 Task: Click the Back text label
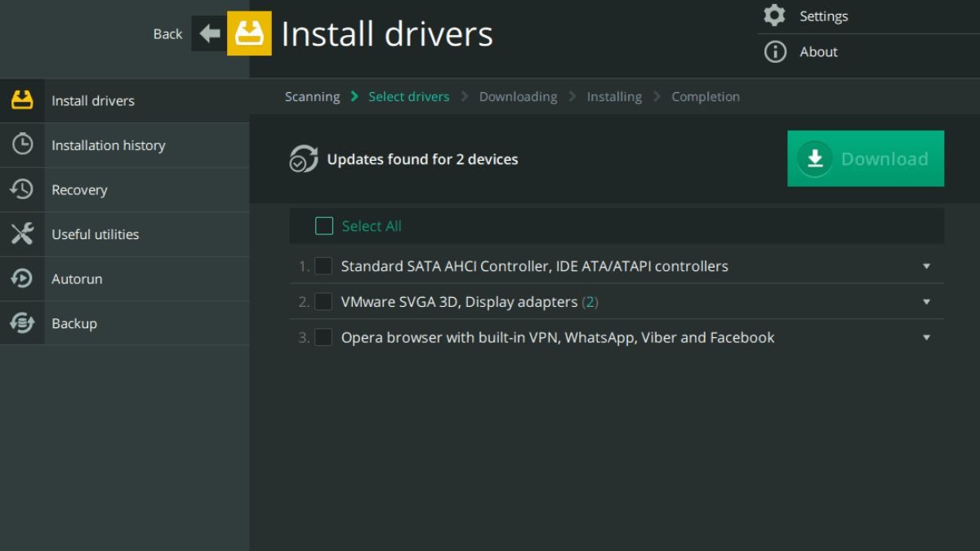[x=167, y=33]
